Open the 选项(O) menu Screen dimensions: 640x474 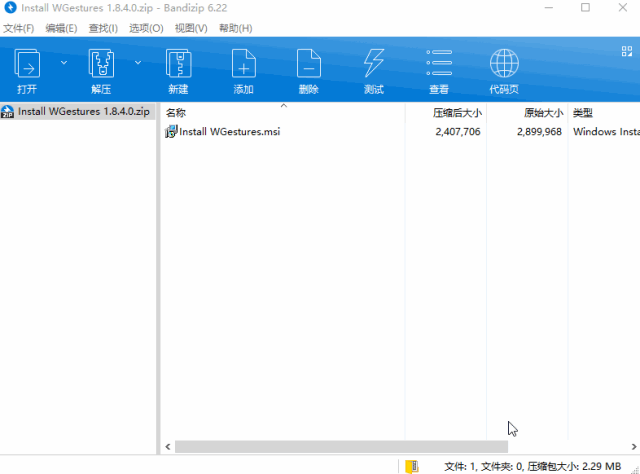(146, 28)
